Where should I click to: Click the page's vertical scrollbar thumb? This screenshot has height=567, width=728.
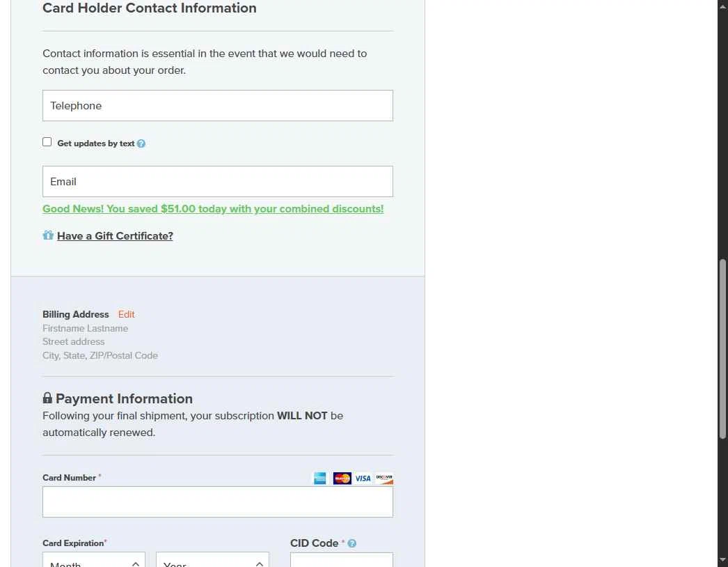coord(722,348)
